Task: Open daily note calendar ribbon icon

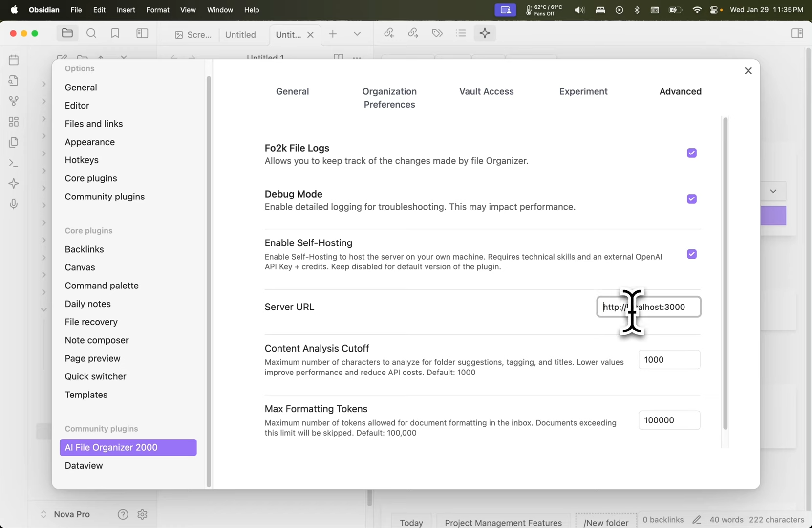Action: [x=14, y=60]
